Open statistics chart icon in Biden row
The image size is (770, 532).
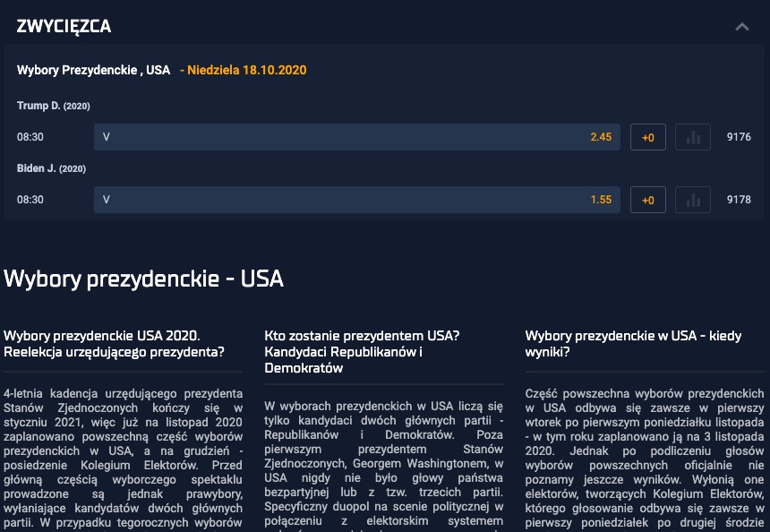click(693, 200)
